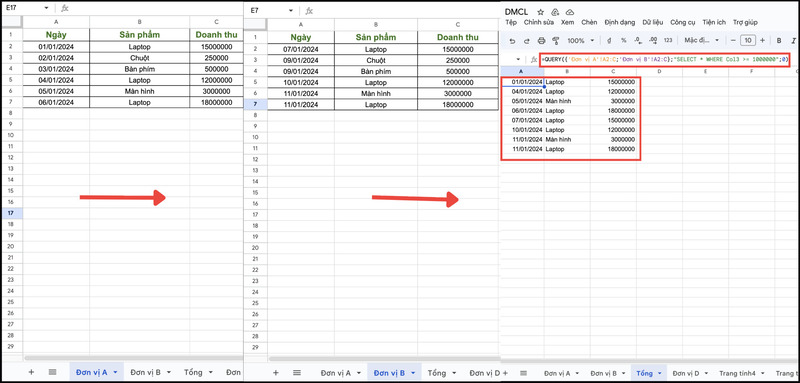Switch to Tổng tab in middle window
The width and height of the screenshot is (800, 383).
pos(437,373)
